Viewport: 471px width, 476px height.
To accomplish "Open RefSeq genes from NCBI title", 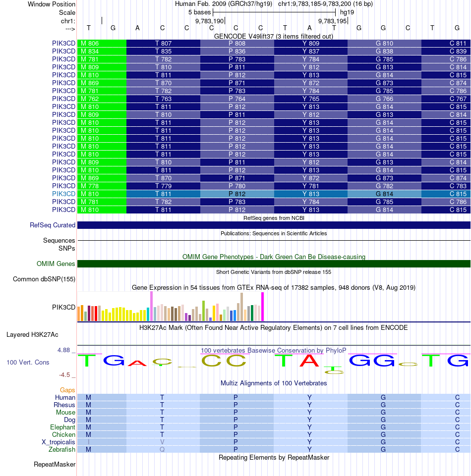I will click(x=274, y=218).
